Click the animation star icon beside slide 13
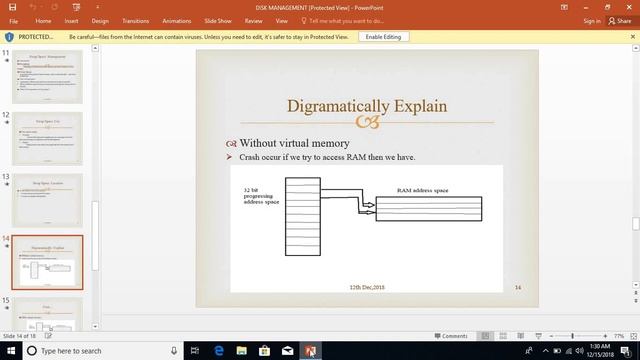 point(7,184)
